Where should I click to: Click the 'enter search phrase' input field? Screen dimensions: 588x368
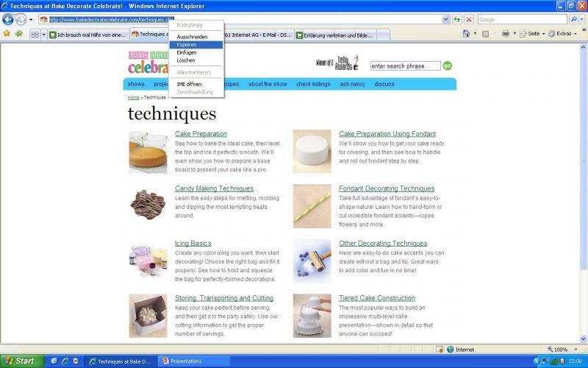(405, 66)
